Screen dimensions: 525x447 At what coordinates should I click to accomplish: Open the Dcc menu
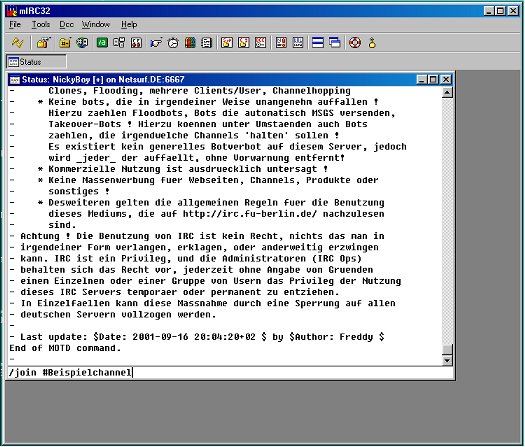click(x=66, y=24)
